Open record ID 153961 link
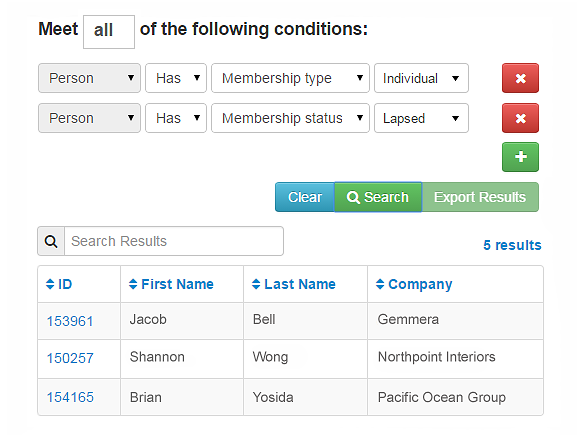Image resolution: width=580 pixels, height=435 pixels. click(x=70, y=321)
